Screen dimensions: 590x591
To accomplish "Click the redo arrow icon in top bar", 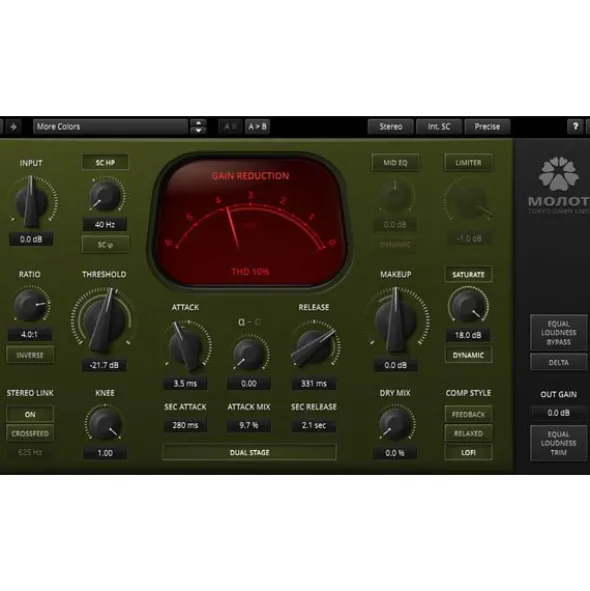I will coord(13,127).
